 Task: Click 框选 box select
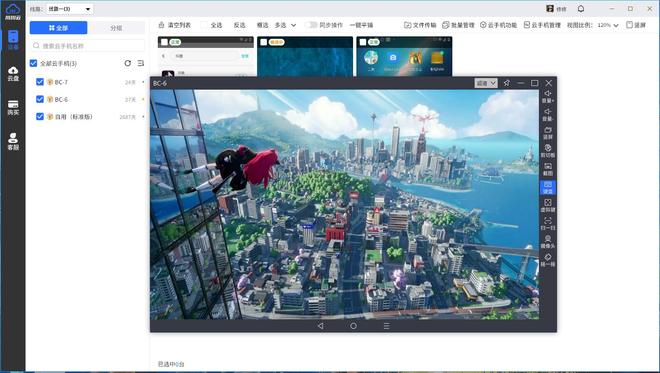(263, 25)
